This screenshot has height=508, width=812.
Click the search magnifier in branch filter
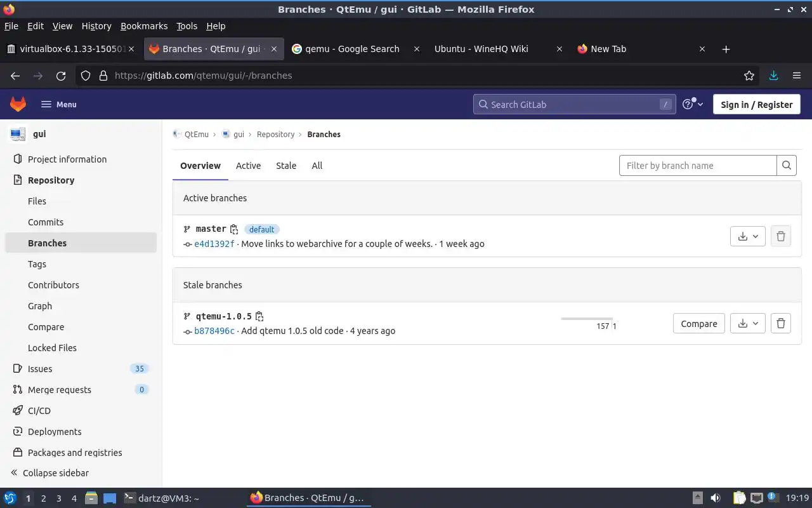[787, 166]
